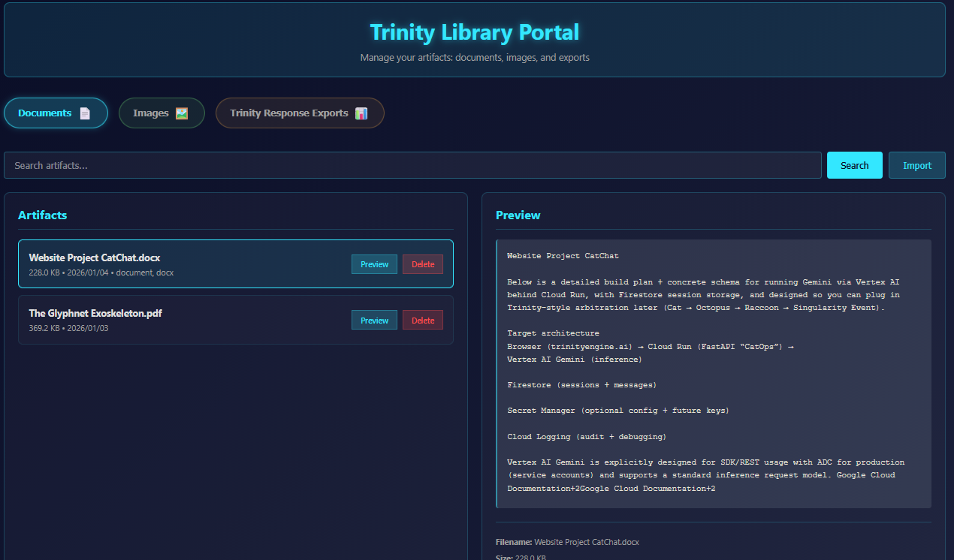Image resolution: width=954 pixels, height=560 pixels.
Task: Select the Documents tab
Action: [56, 113]
